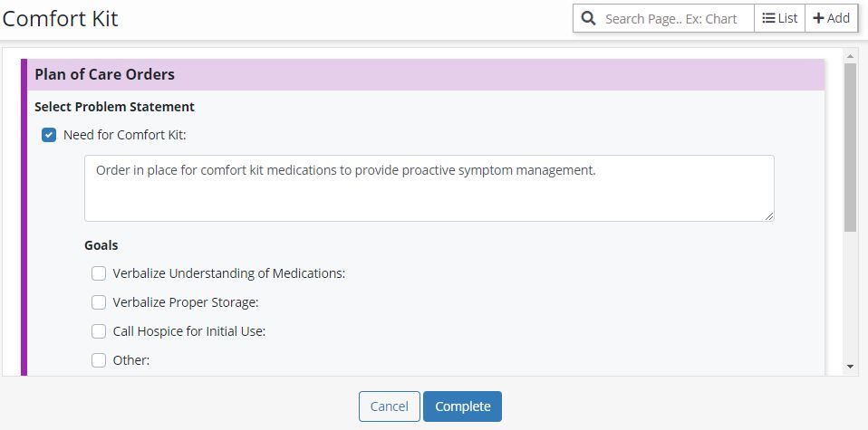The image size is (868, 430).
Task: Tick the Other goal checkbox
Action: tap(99, 360)
